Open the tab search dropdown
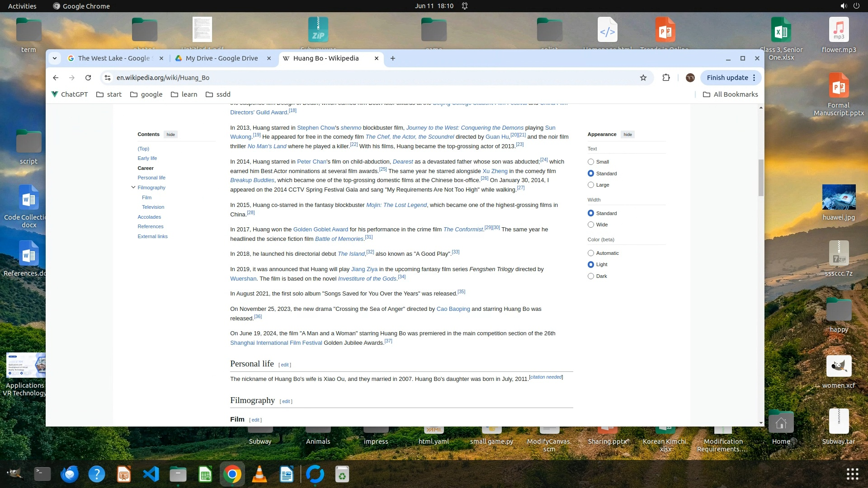 click(55, 58)
